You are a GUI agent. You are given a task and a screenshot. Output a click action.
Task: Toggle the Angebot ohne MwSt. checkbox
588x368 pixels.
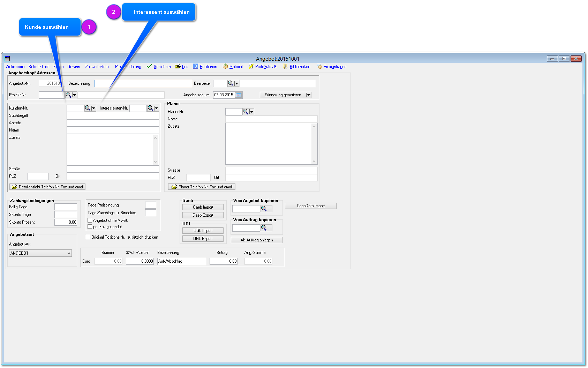tap(90, 220)
